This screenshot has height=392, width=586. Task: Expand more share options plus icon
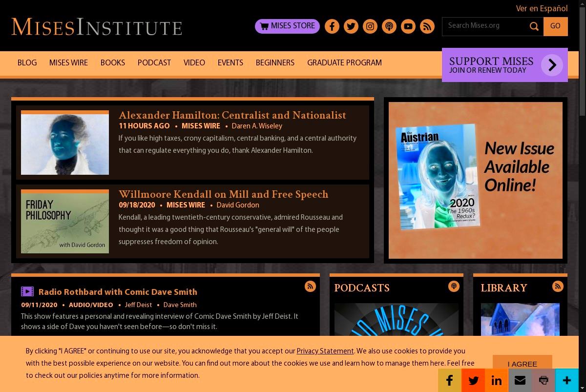click(x=567, y=380)
